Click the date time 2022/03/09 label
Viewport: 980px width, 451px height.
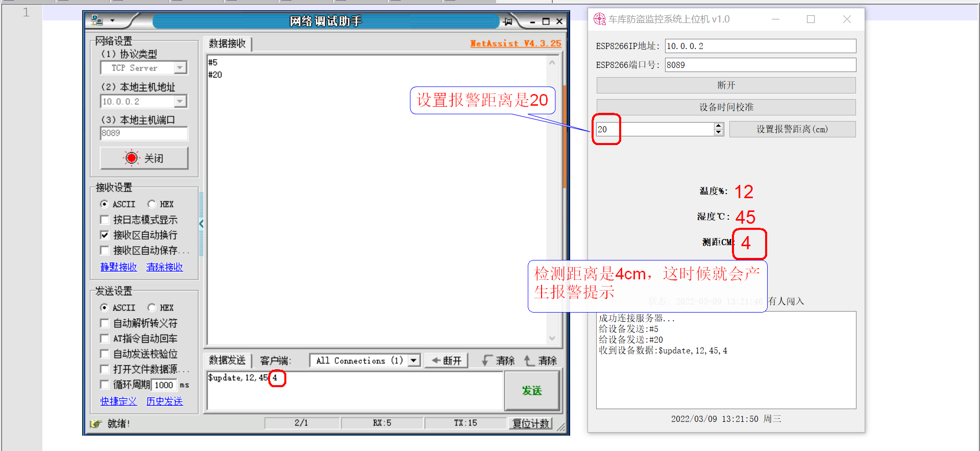(726, 419)
